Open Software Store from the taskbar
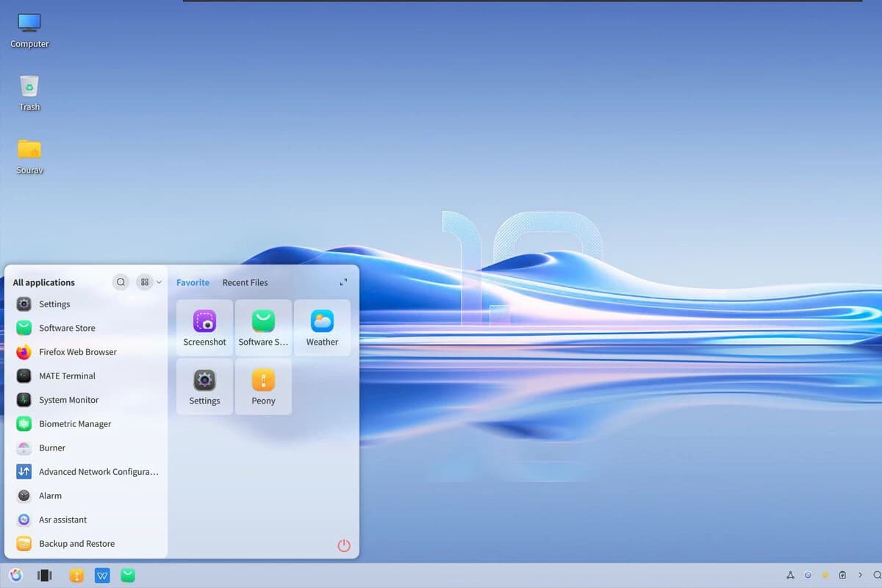Image resolution: width=882 pixels, height=588 pixels. [128, 576]
